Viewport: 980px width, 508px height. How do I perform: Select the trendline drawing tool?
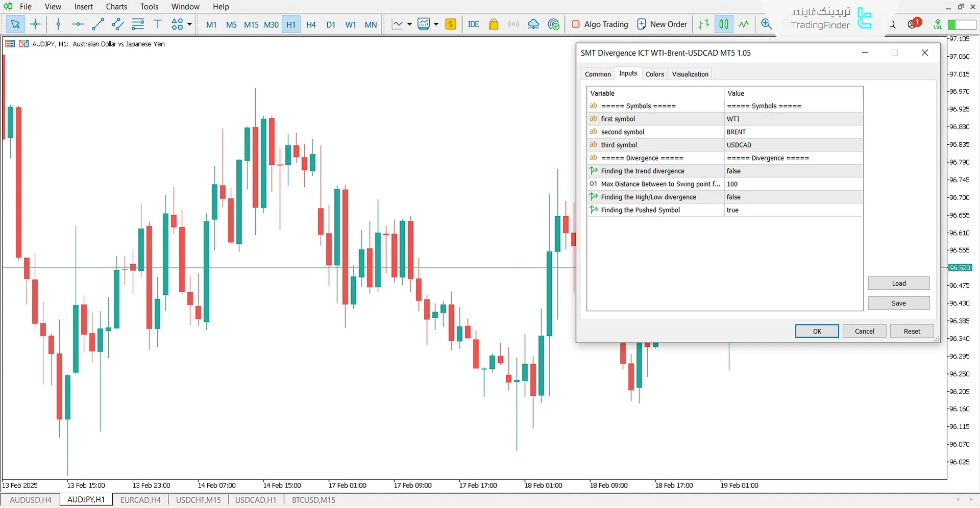(x=98, y=24)
